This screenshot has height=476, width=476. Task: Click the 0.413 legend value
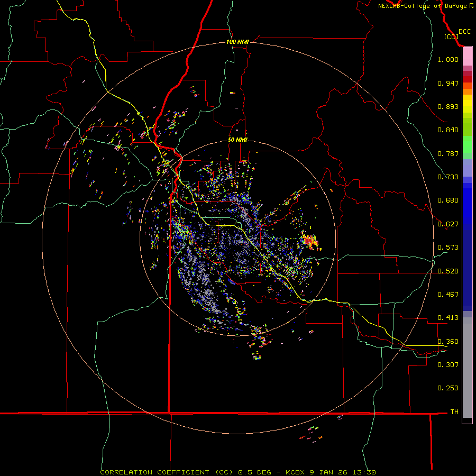click(x=448, y=318)
